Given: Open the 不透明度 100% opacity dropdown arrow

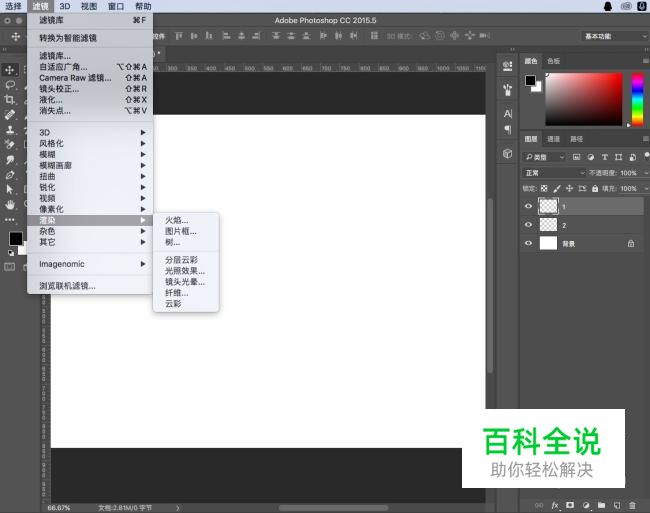Looking at the screenshot, I should point(646,173).
